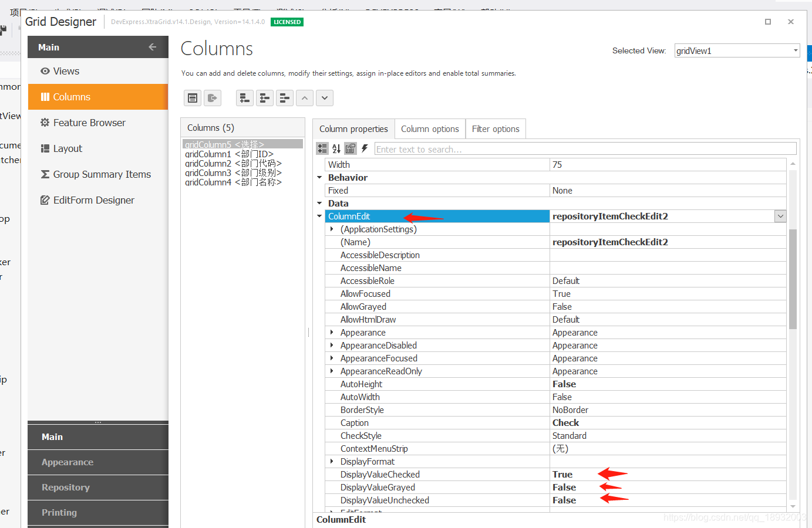Move selected column up with chevron icon
This screenshot has width=812, height=528.
click(x=305, y=98)
